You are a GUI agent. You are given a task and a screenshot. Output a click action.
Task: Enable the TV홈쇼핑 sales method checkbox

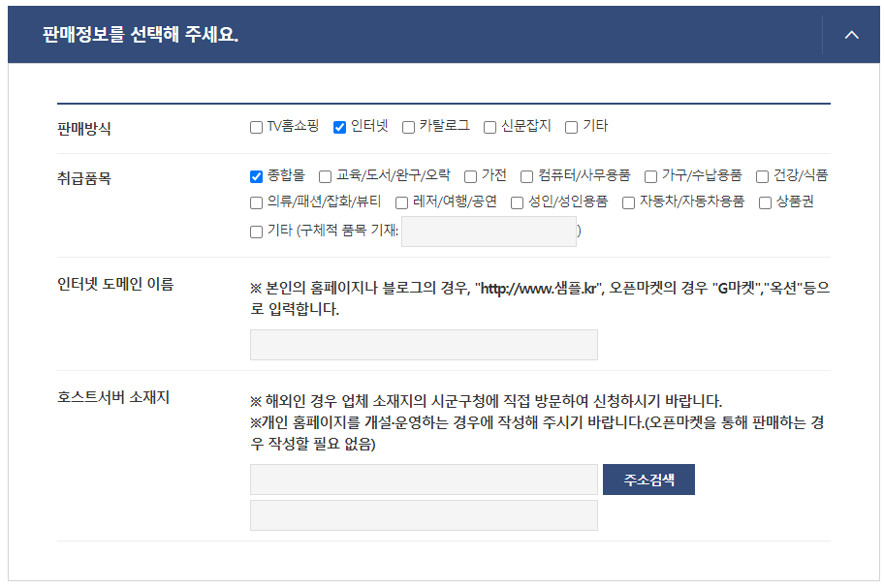(254, 125)
